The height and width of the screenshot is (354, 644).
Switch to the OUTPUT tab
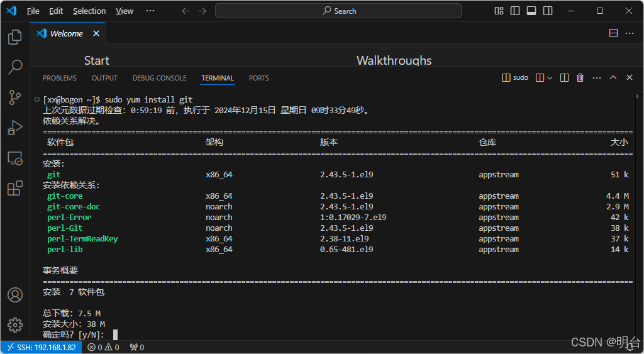pos(104,78)
